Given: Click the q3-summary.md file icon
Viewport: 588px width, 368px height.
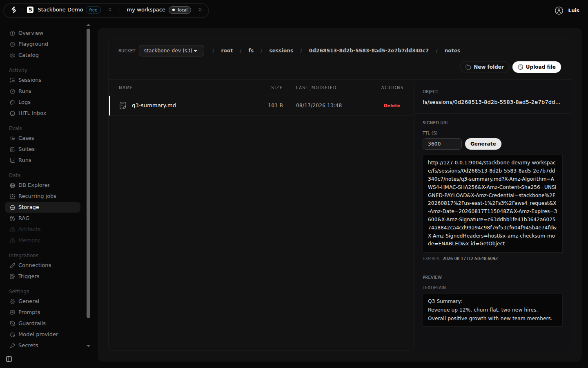Looking at the screenshot, I should (x=123, y=105).
